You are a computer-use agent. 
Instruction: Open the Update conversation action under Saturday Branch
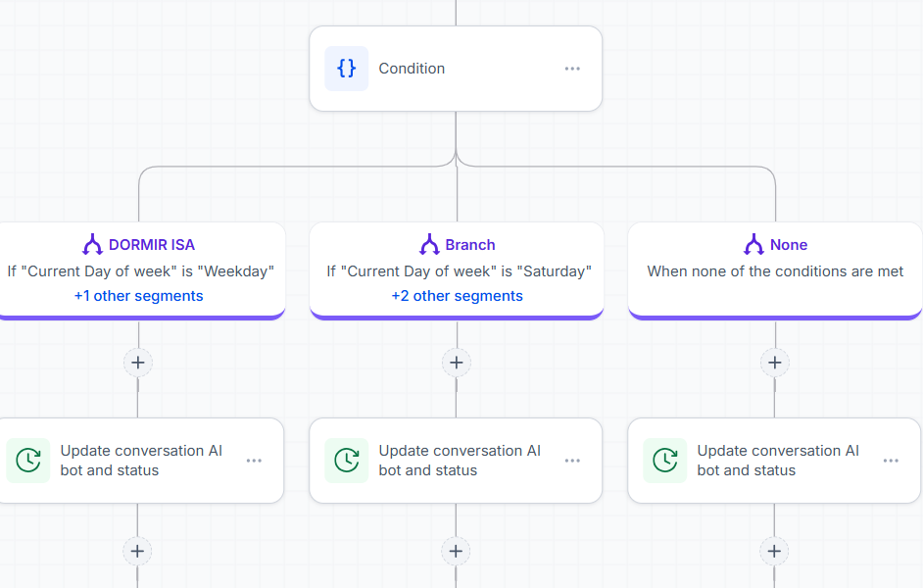456,461
